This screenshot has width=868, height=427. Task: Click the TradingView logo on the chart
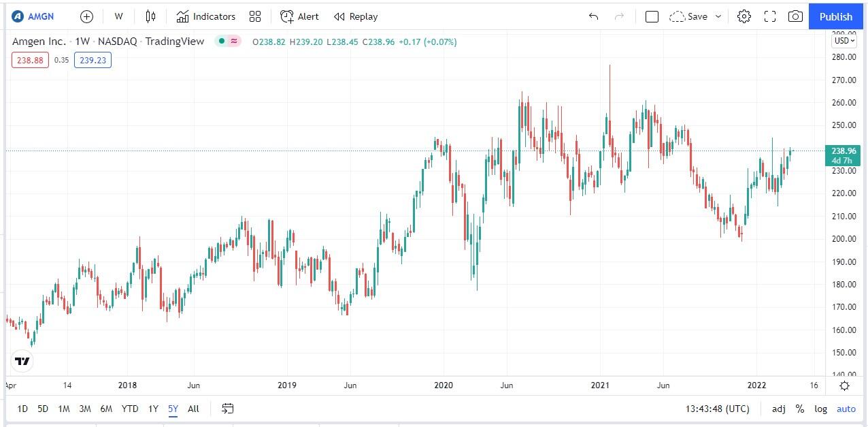(22, 361)
